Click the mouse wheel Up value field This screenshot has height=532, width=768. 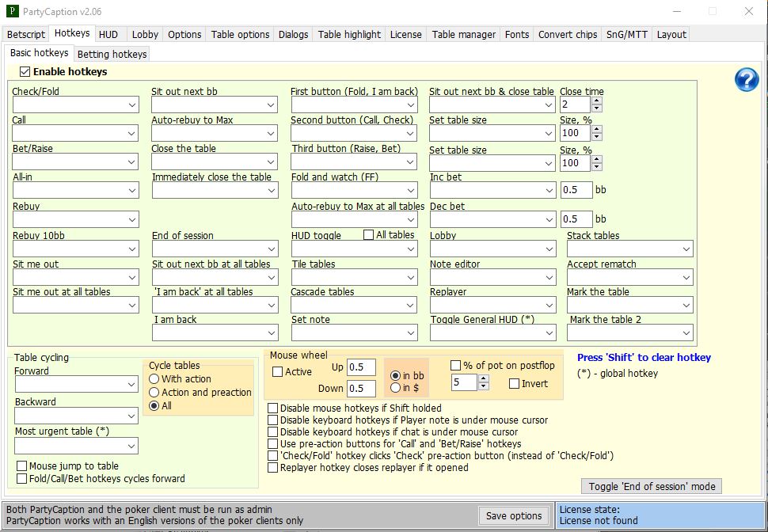tap(362, 367)
